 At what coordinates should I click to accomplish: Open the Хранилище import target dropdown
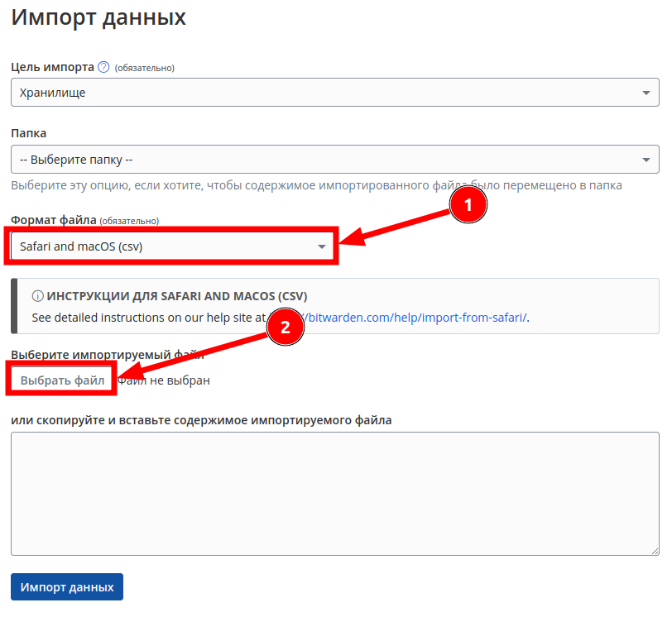point(323,93)
